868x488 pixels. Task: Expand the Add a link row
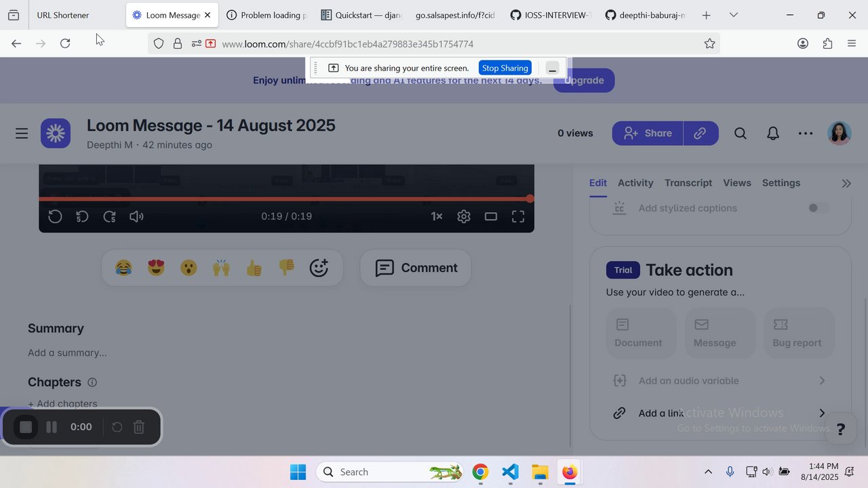point(720,413)
